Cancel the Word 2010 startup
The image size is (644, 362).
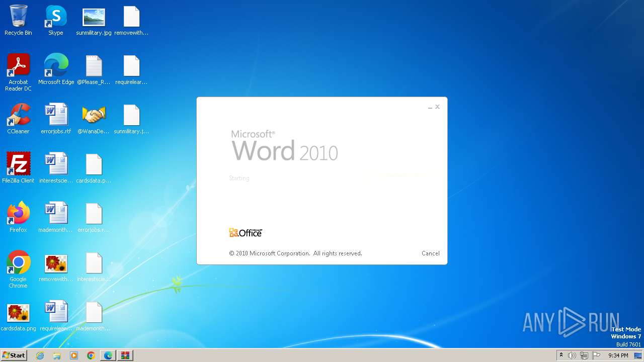[x=430, y=253]
